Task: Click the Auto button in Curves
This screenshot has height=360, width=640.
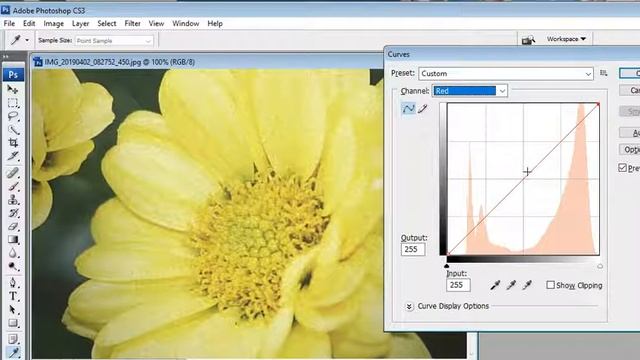Action: point(630,133)
